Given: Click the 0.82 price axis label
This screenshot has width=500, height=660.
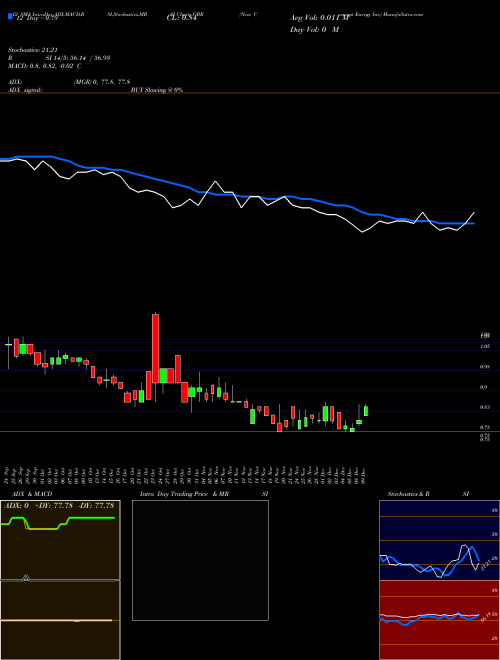Looking at the screenshot, I should (x=485, y=407).
